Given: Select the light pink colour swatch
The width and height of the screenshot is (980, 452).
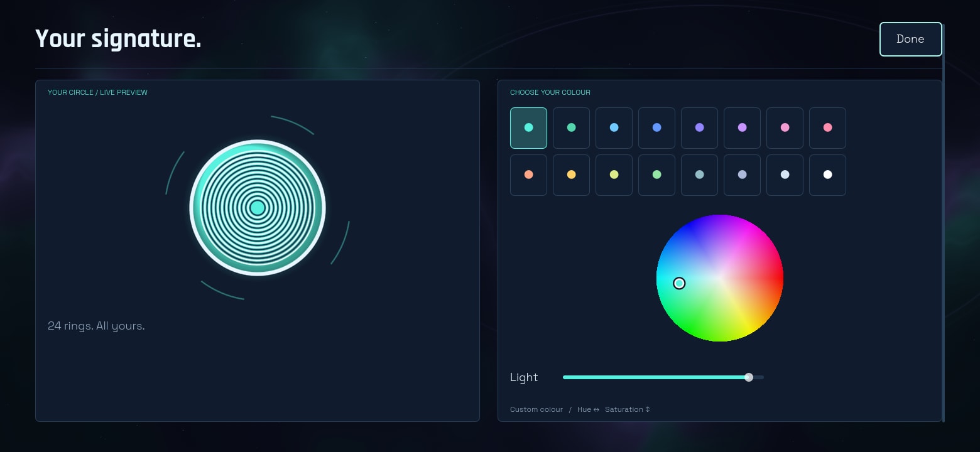Looking at the screenshot, I should [x=785, y=128].
